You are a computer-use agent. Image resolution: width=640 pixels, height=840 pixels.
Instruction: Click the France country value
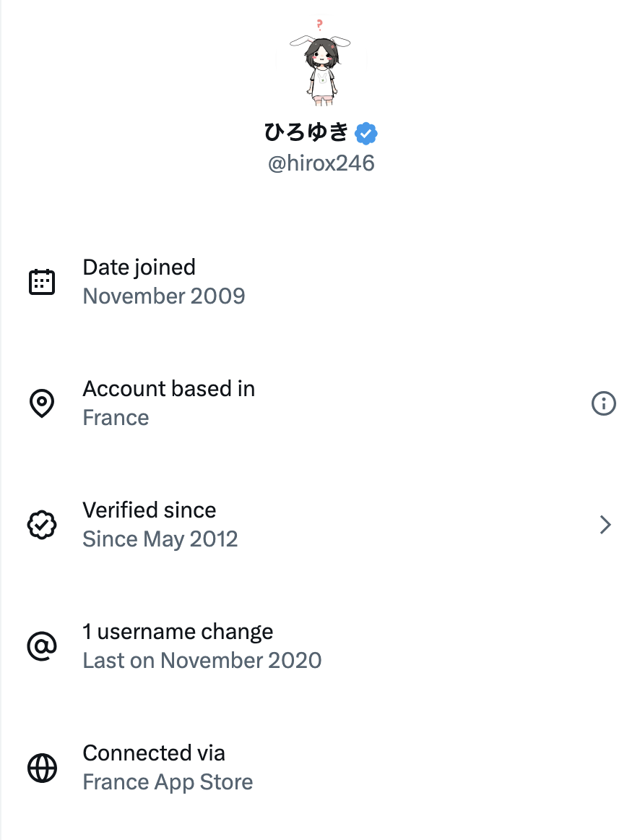coord(116,418)
